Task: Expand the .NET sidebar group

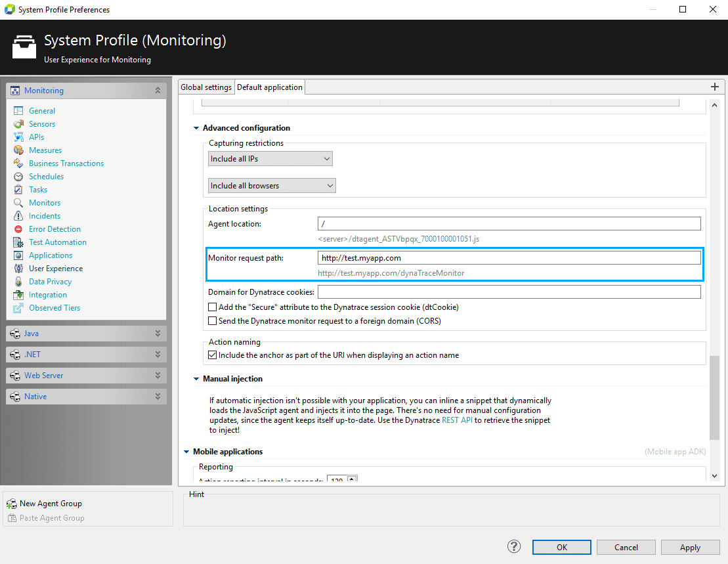Action: point(158,355)
